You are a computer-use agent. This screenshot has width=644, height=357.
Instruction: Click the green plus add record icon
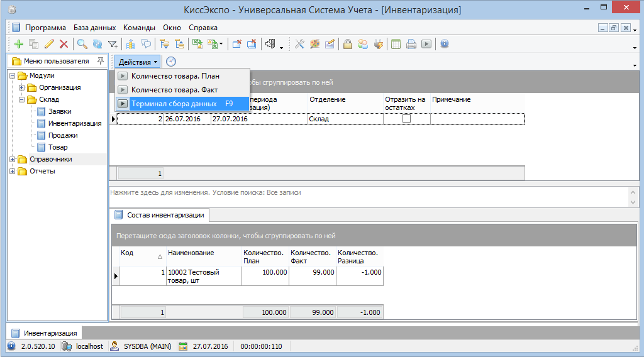coord(18,44)
